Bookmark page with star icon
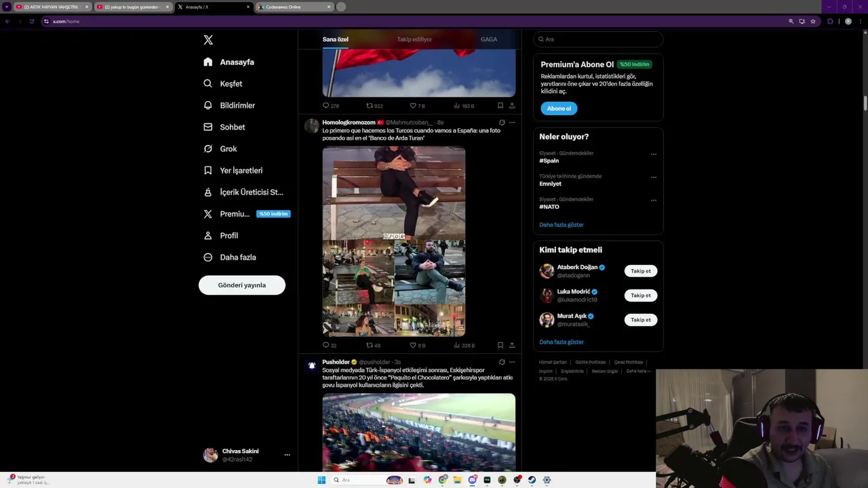This screenshot has width=868, height=488. point(813,21)
